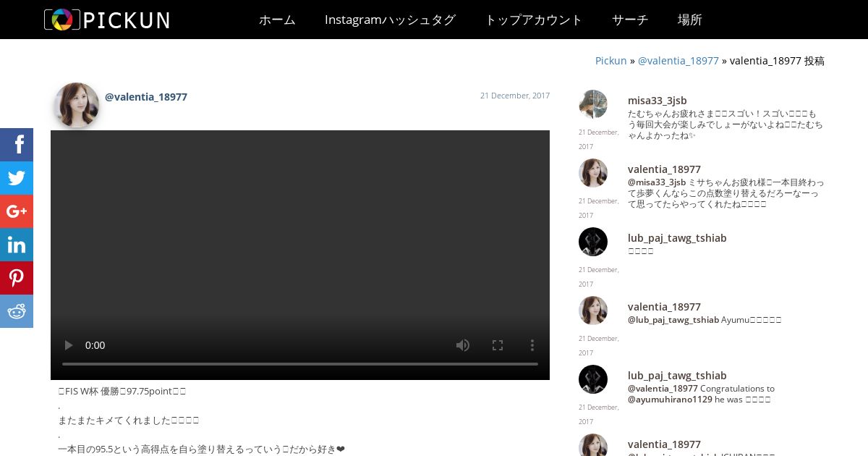Open misa33_3jsb commenter name

pyautogui.click(x=658, y=101)
